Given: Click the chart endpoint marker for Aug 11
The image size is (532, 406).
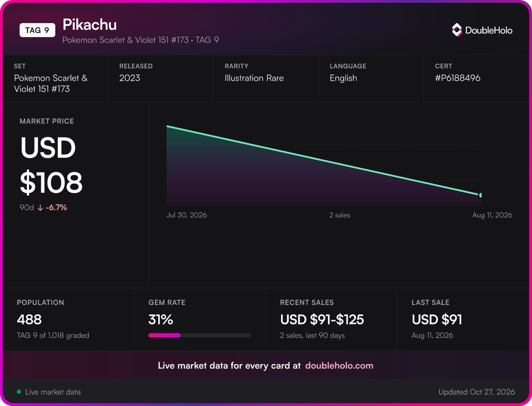Looking at the screenshot, I should click(x=481, y=195).
